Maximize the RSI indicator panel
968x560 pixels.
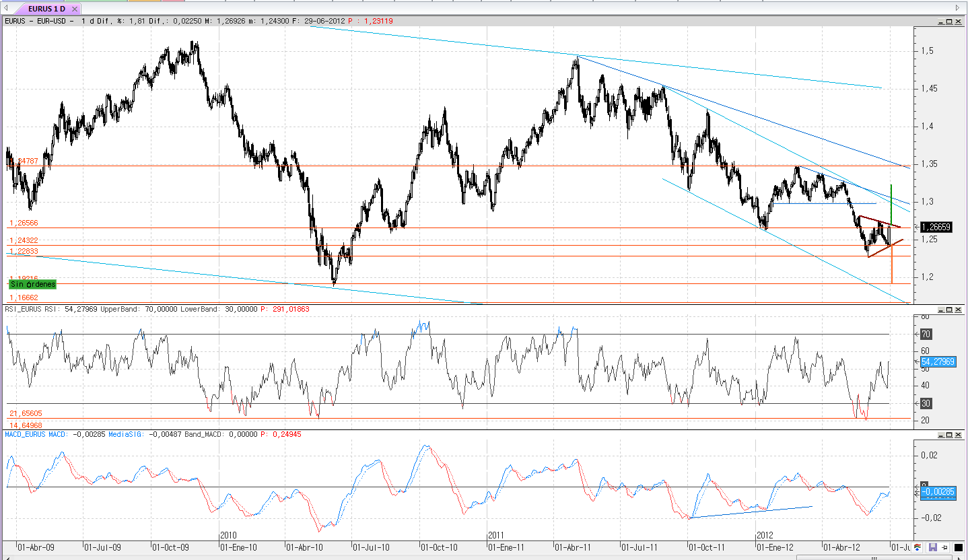pyautogui.click(x=948, y=310)
